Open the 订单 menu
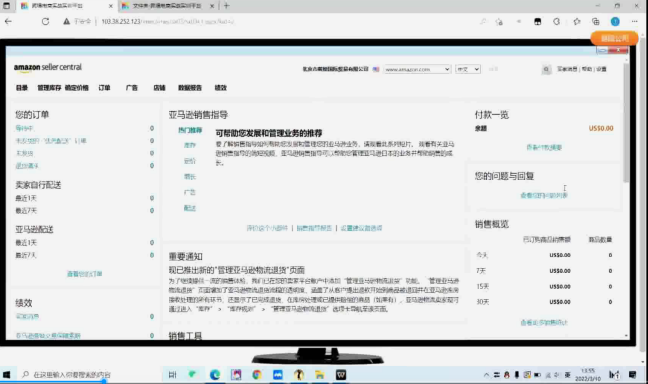The height and width of the screenshot is (384, 648). click(104, 88)
